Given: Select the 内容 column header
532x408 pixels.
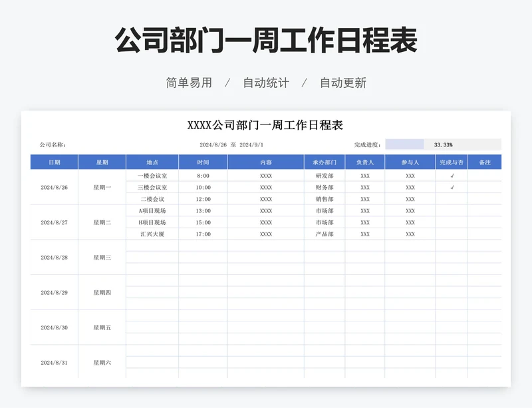Looking at the screenshot, I should pyautogui.click(x=266, y=162).
